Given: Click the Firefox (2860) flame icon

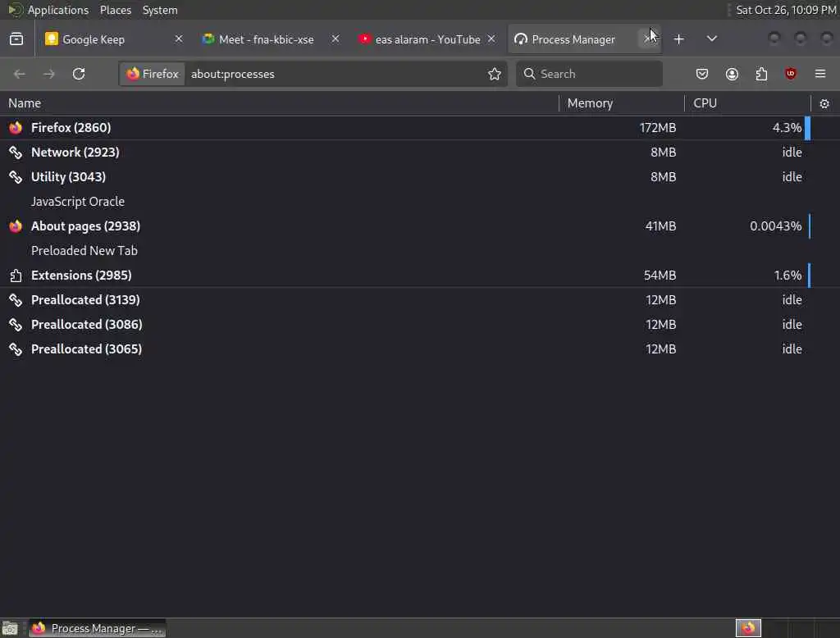Looking at the screenshot, I should (x=16, y=127).
